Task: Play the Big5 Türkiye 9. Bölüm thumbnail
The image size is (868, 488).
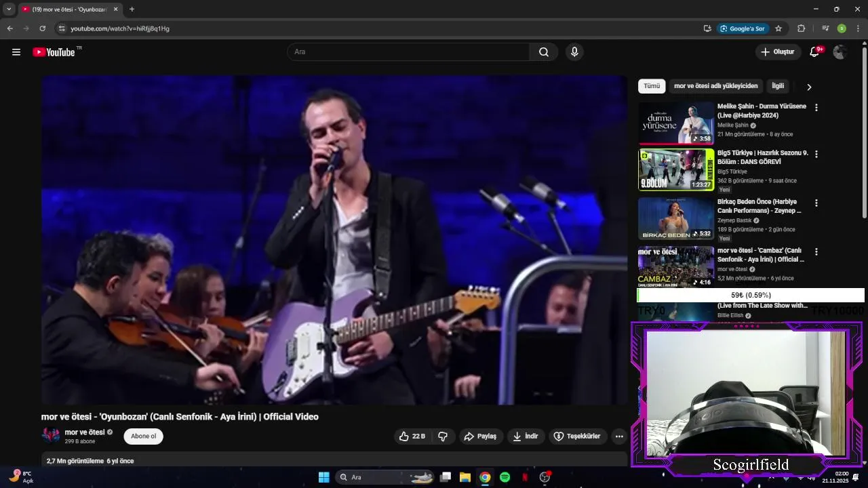Action: pos(676,170)
